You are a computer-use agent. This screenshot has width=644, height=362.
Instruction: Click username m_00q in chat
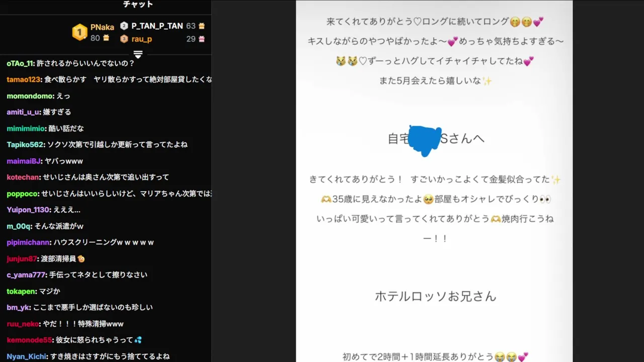tap(19, 226)
